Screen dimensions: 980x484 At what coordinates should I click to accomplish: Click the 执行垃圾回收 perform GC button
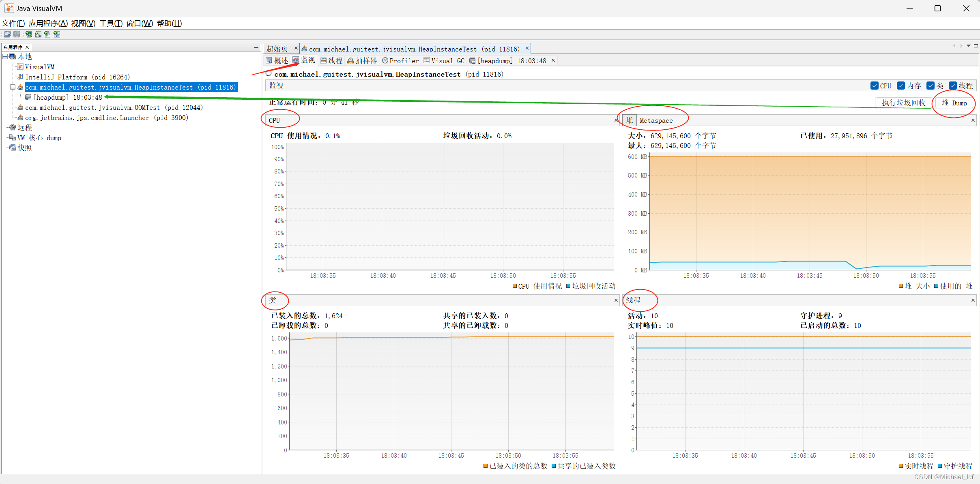click(904, 103)
